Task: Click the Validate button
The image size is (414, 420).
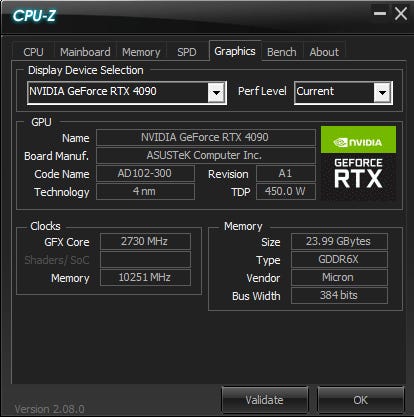Action: 265,400
